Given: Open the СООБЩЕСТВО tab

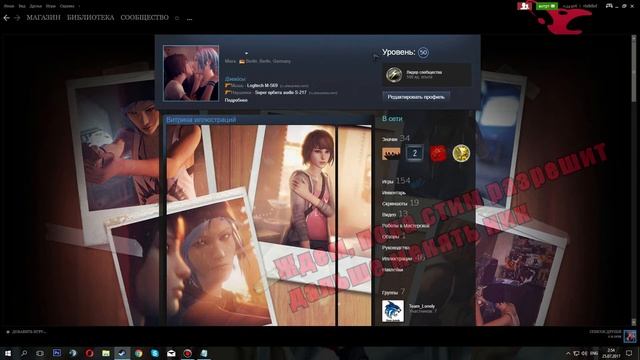Looking at the screenshot, I should point(144,18).
